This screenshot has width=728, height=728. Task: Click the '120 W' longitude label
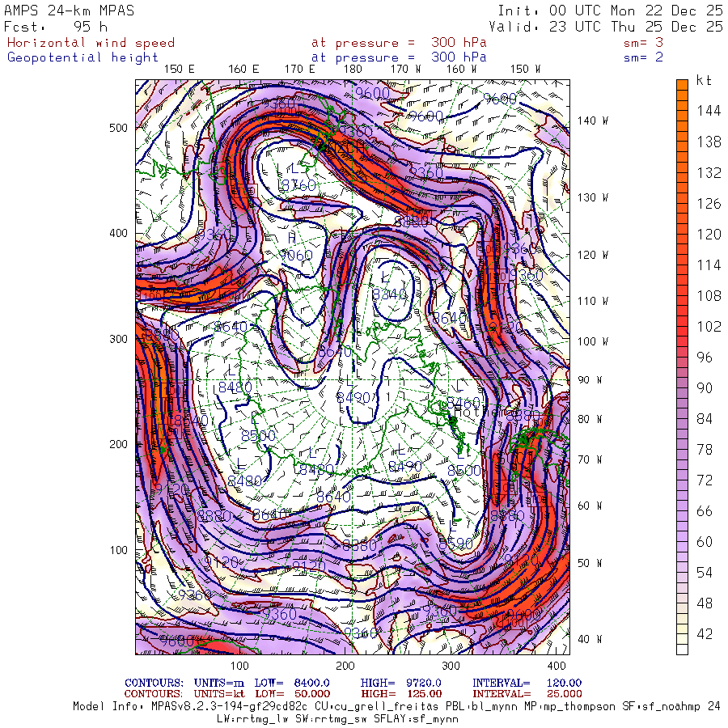pyautogui.click(x=593, y=255)
